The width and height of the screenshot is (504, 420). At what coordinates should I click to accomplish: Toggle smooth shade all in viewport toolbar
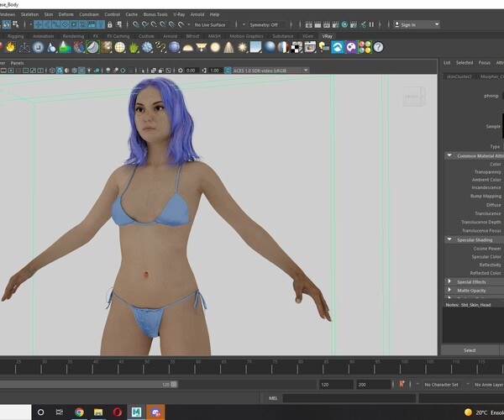(x=60, y=71)
